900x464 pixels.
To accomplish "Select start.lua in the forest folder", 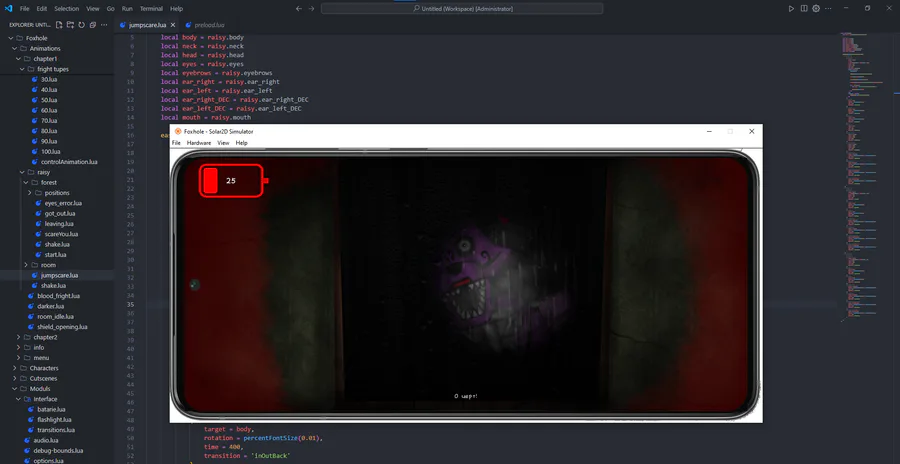I will tap(55, 255).
